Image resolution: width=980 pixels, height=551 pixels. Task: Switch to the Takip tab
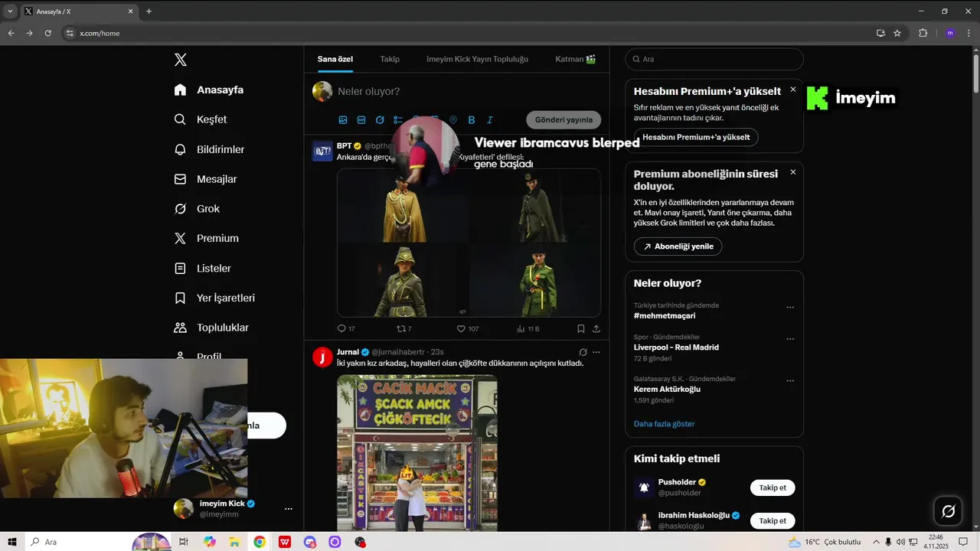(390, 59)
